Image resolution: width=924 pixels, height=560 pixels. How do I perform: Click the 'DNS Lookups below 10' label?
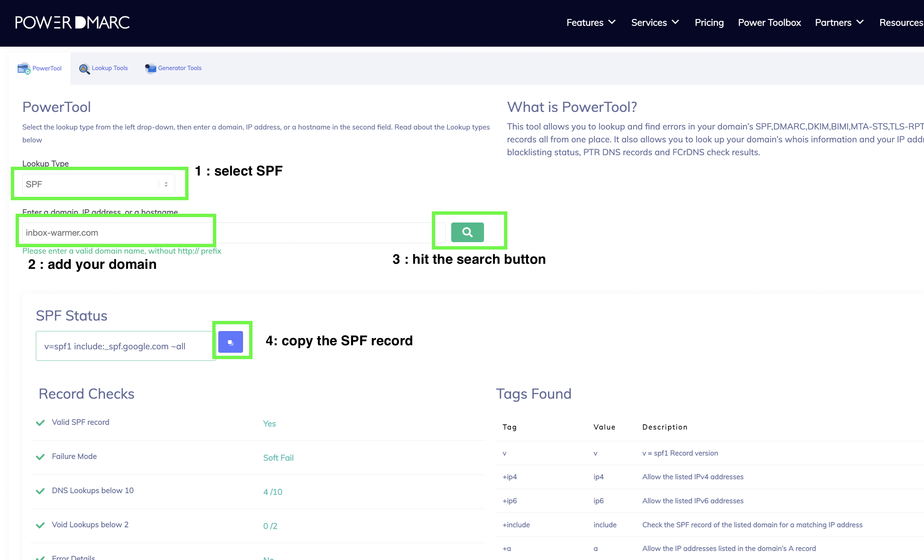pos(93,490)
